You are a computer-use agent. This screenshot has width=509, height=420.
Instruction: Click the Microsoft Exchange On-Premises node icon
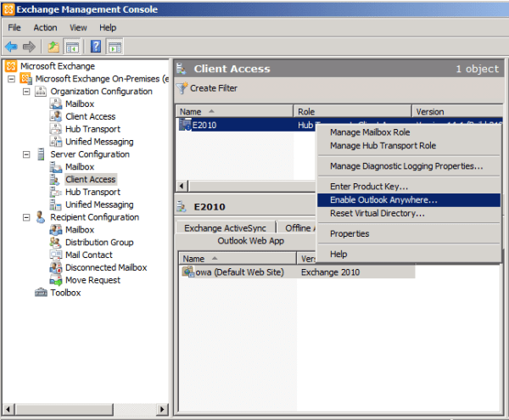click(26, 79)
